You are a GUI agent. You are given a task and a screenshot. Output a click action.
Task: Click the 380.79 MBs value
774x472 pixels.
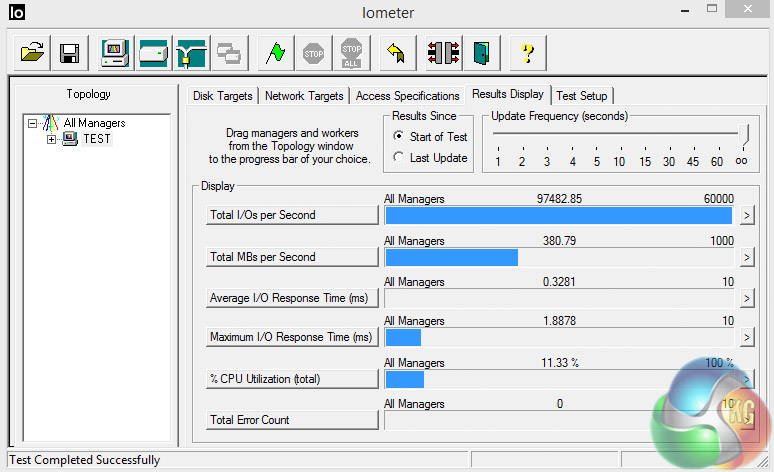pos(559,241)
